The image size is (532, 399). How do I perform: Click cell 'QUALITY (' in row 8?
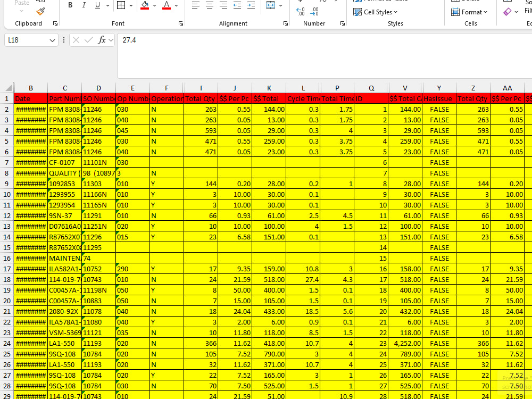[x=64, y=173]
